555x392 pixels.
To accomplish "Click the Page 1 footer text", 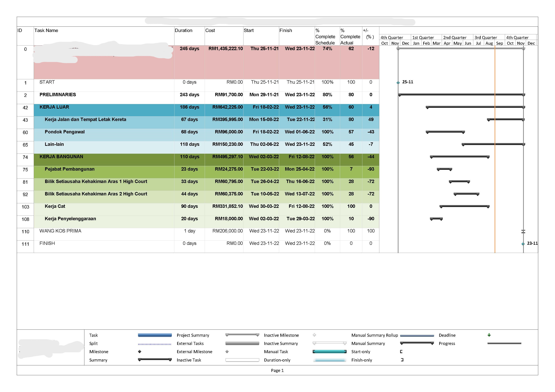I will click(277, 370).
